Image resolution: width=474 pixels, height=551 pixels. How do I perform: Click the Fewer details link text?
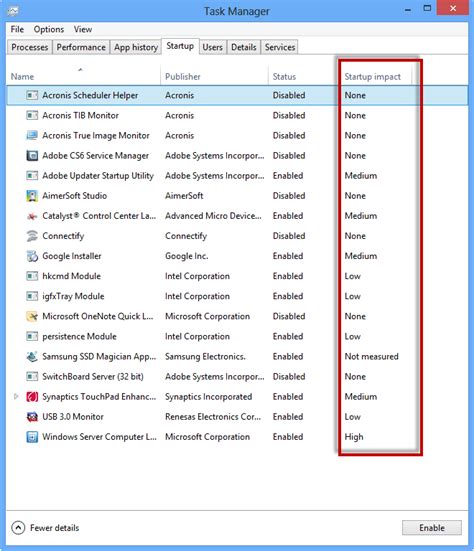click(54, 528)
